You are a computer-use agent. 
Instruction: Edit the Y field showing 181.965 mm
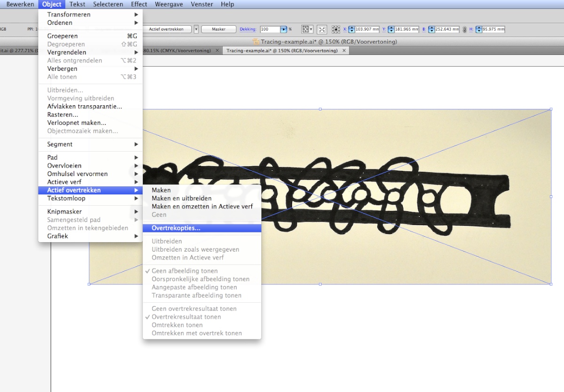406,29
